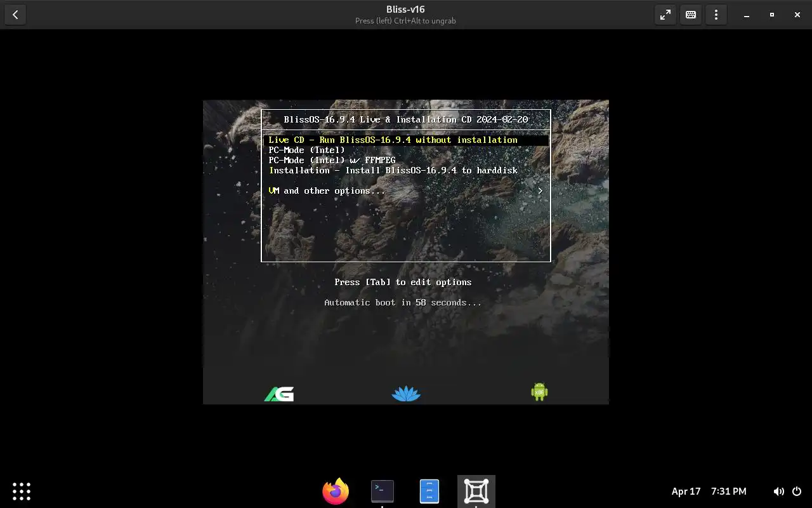Open the volume control in tray

click(x=778, y=491)
